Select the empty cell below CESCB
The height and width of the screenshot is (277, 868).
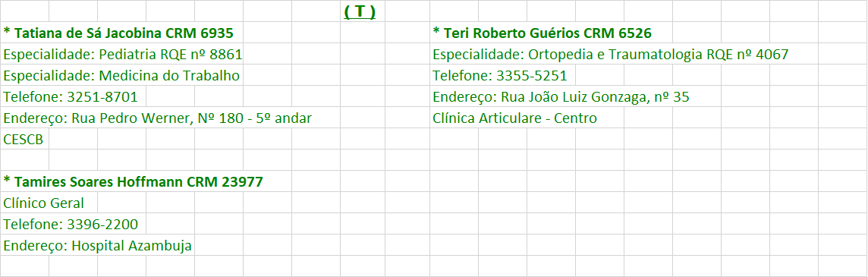point(25,160)
